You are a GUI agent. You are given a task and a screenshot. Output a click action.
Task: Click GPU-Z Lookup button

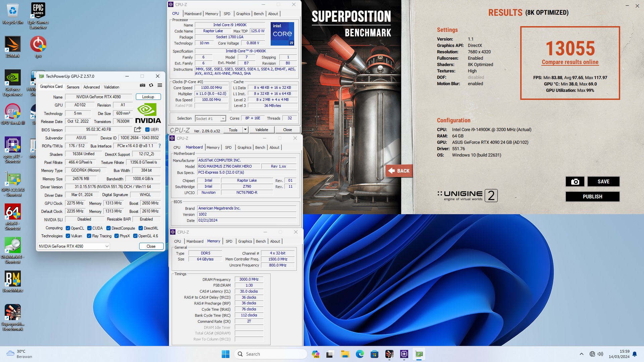point(148,97)
